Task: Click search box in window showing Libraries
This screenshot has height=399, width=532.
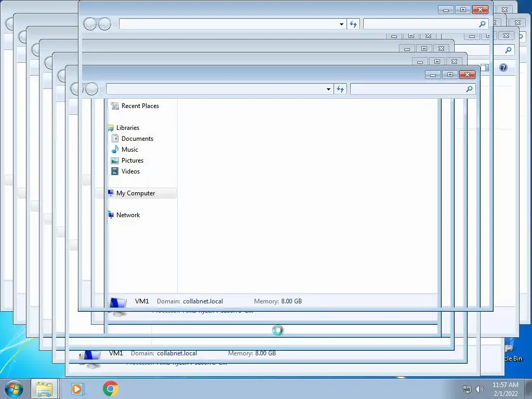Action: click(x=413, y=89)
